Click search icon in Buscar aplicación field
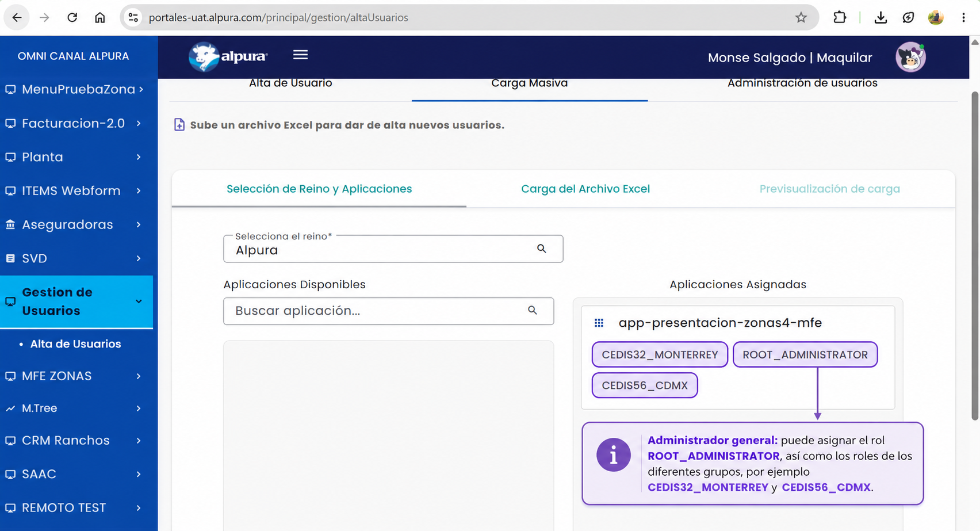Screen dimensions: 980x531 click(533, 311)
